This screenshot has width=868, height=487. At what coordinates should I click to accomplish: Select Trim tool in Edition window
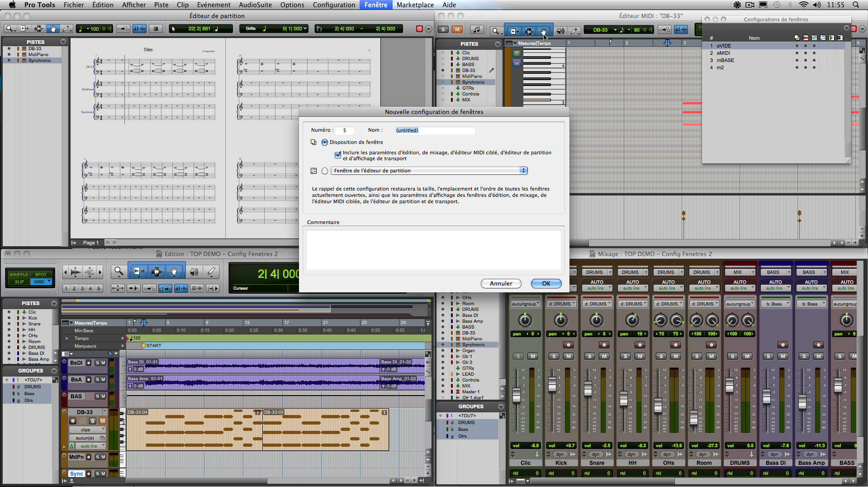[138, 271]
